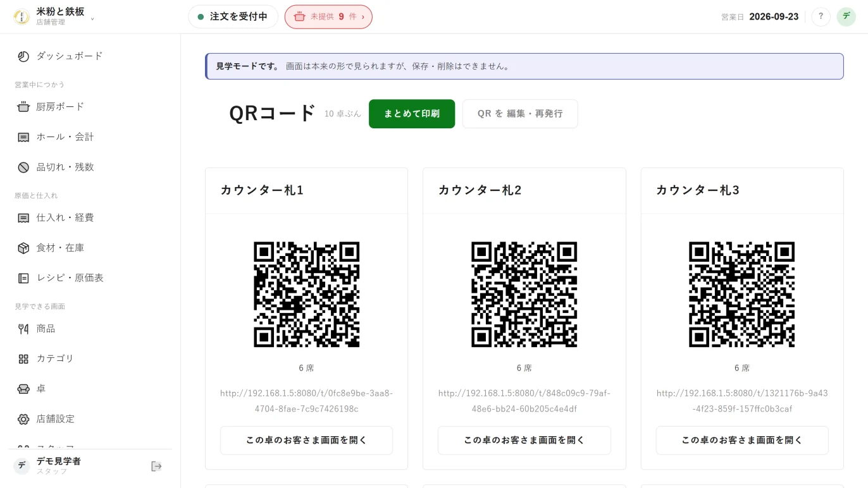Click the カウンター札2 QR code image
This screenshot has height=488, width=868.
pos(524,295)
